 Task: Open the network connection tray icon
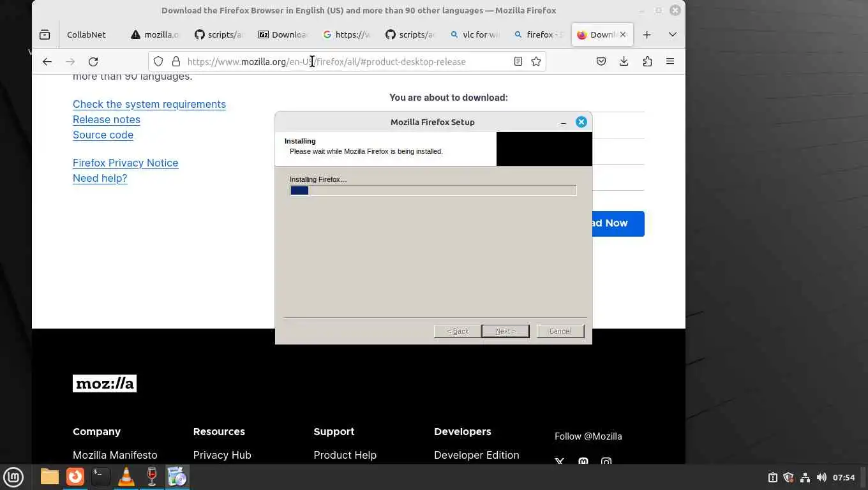pos(805,477)
